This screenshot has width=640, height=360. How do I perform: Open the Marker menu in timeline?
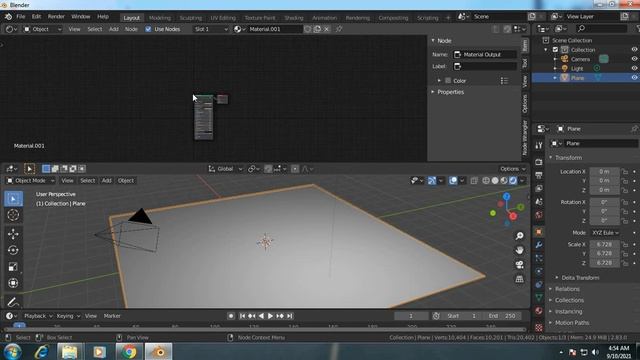coord(112,316)
